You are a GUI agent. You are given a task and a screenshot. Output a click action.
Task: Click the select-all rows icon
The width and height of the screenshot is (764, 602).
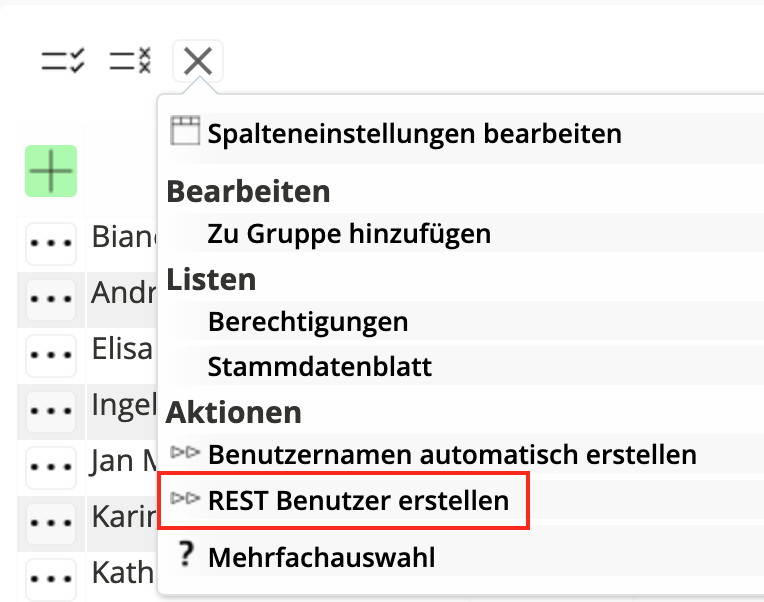point(62,61)
